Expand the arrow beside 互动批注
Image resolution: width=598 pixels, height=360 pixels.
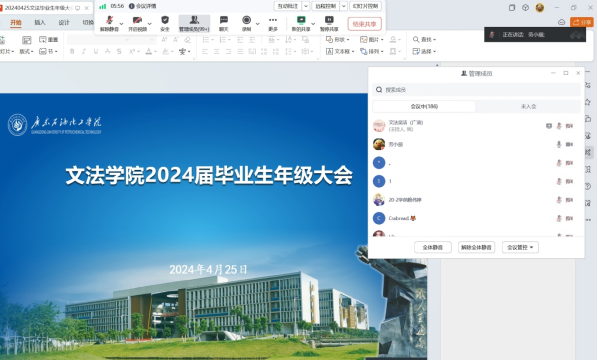tap(306, 6)
